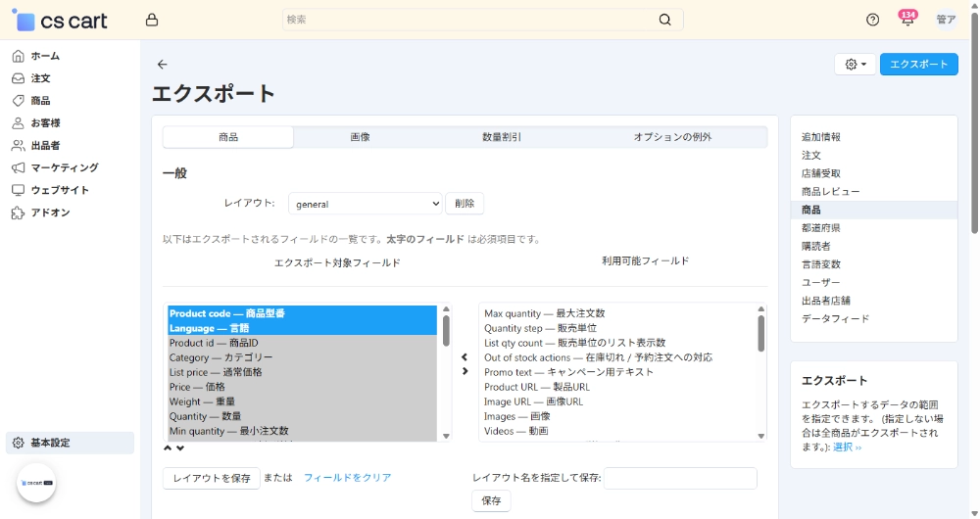Click the search magnifier icon
Image resolution: width=980 pixels, height=519 pixels.
(x=665, y=20)
